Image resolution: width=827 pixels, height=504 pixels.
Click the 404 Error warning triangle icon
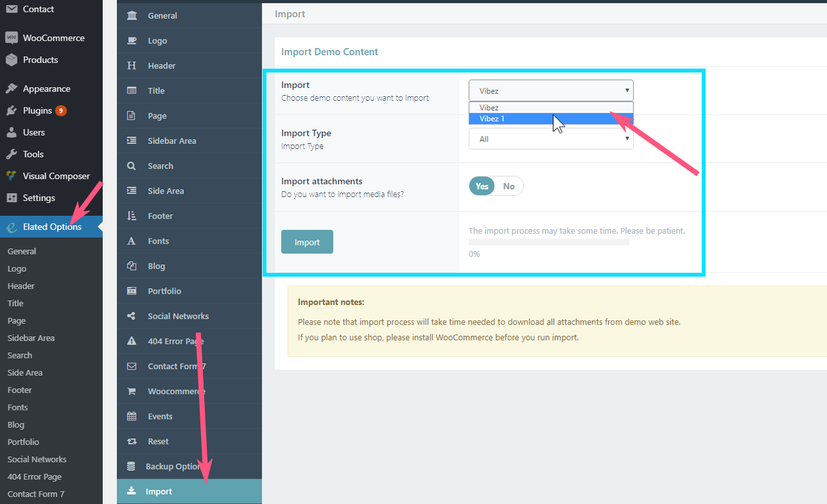(x=132, y=341)
